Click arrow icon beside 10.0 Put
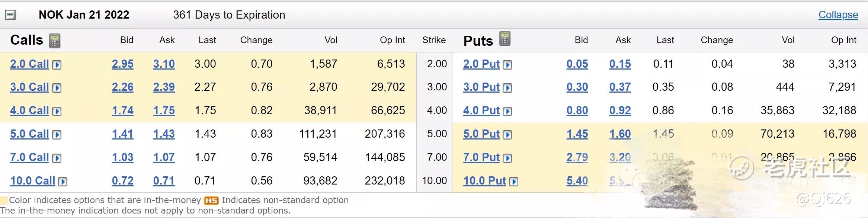This screenshot has height=218, width=868. [x=513, y=182]
